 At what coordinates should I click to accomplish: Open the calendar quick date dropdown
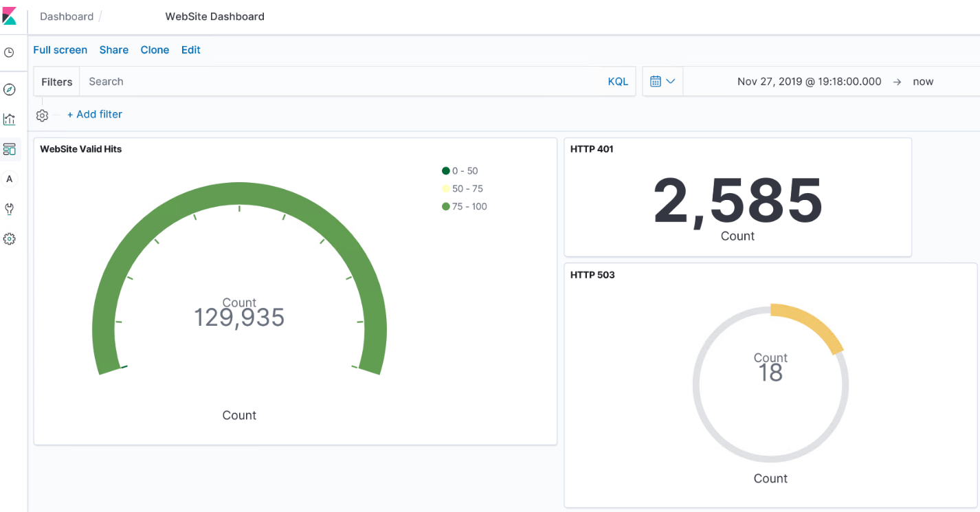662,81
